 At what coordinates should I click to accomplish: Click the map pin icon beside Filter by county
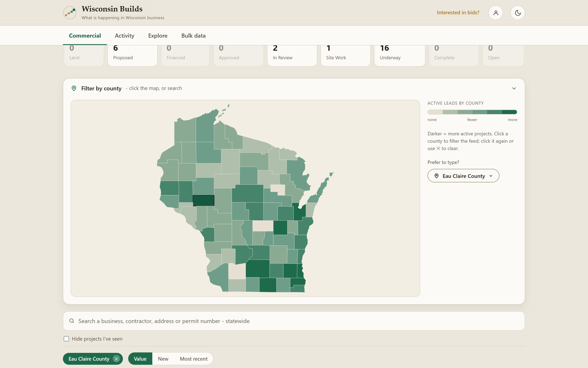point(74,88)
